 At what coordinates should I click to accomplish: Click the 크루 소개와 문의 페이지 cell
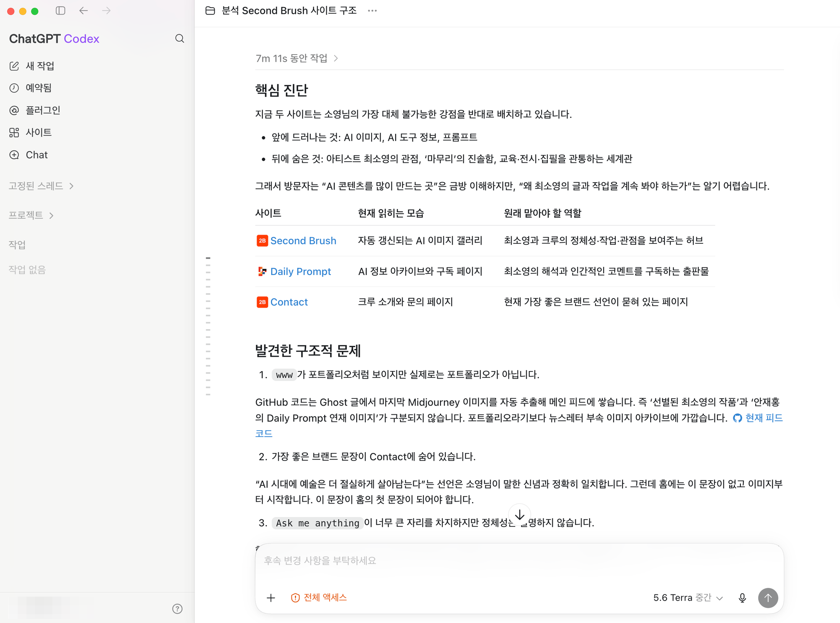[405, 302]
